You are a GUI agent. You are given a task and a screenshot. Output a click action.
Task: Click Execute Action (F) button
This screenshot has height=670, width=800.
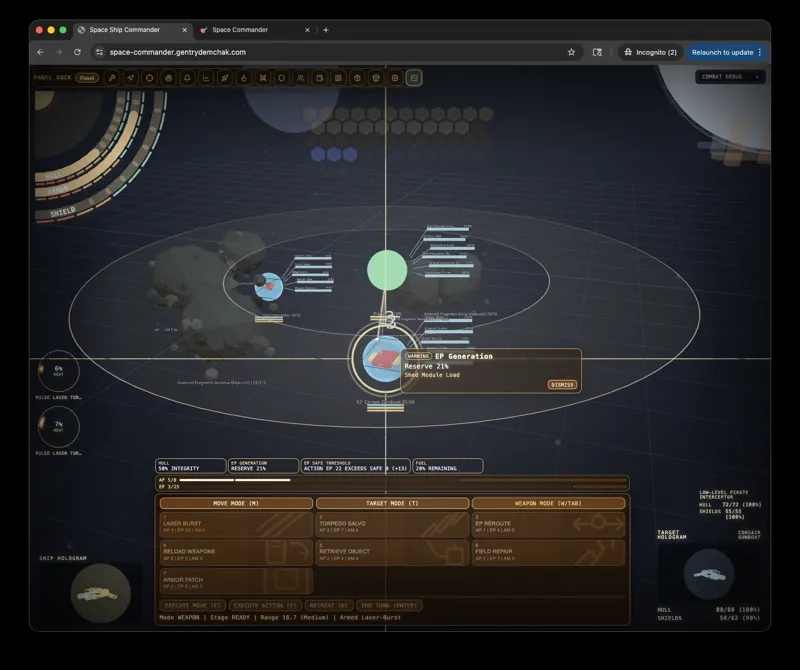click(264, 606)
